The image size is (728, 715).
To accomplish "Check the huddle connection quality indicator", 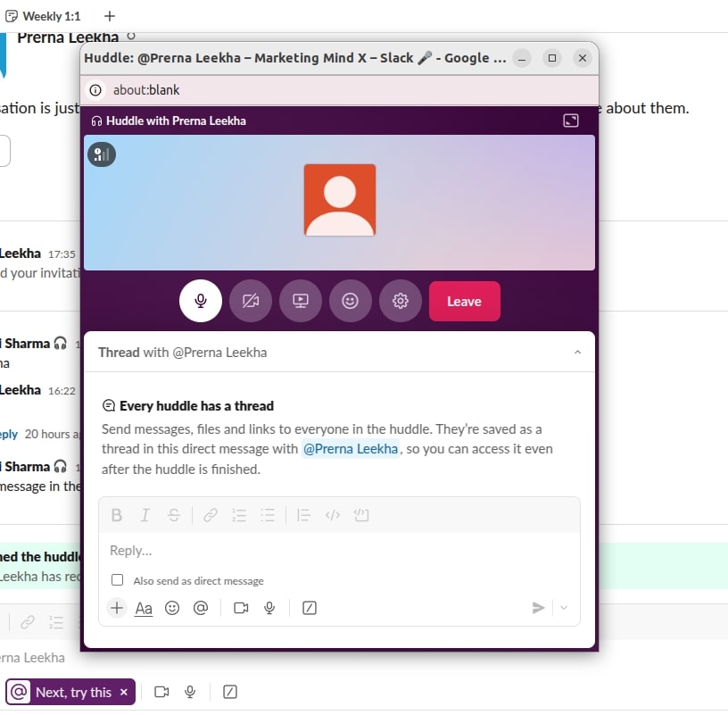I will [x=102, y=154].
